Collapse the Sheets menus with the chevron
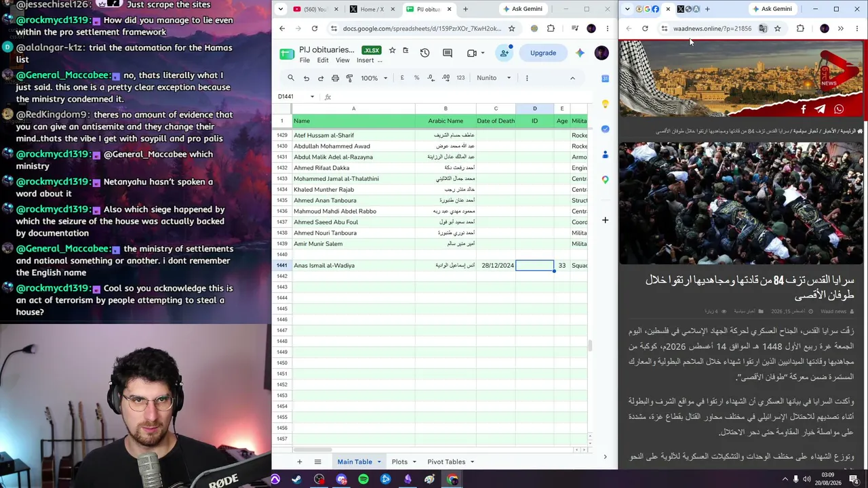 (x=572, y=78)
